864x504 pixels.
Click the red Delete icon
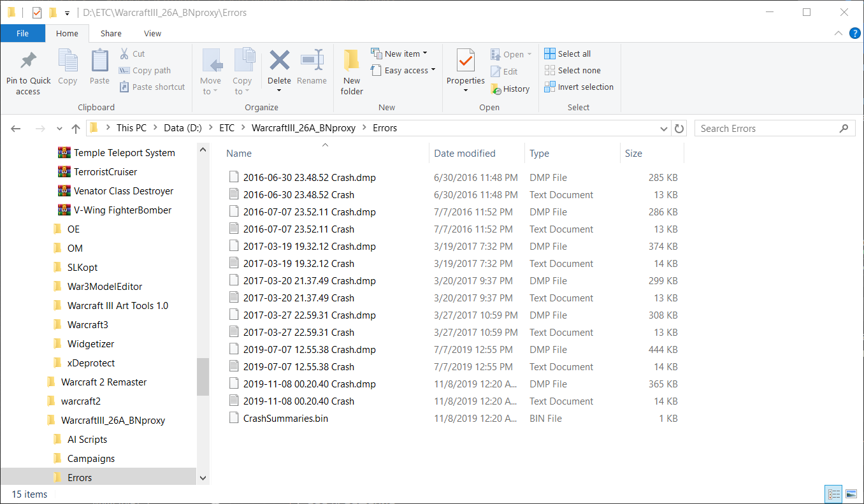click(x=279, y=61)
